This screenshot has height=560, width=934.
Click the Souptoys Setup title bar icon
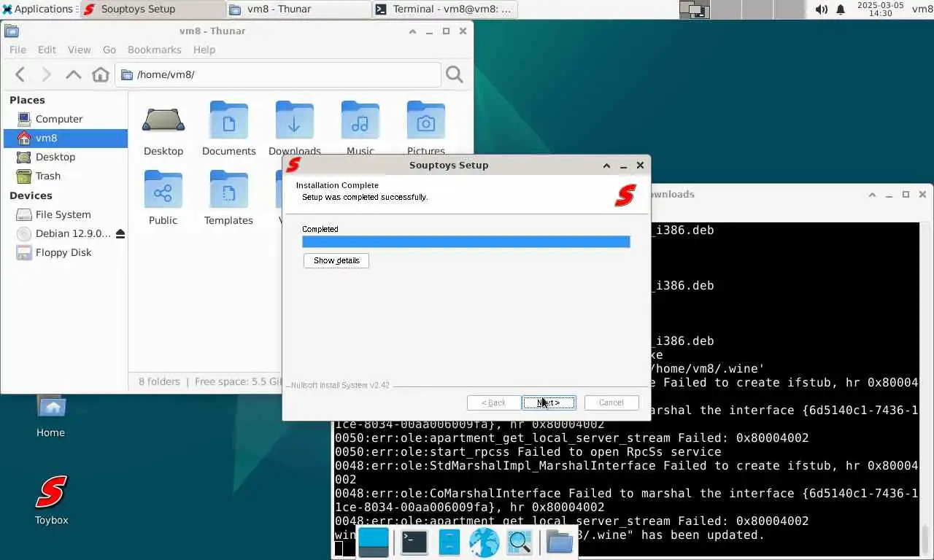[x=293, y=165]
